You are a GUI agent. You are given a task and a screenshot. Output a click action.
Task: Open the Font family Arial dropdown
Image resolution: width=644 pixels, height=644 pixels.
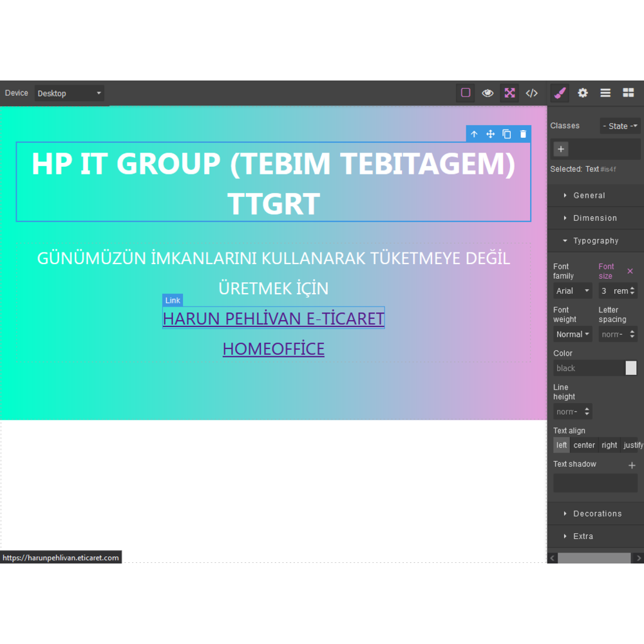click(573, 291)
